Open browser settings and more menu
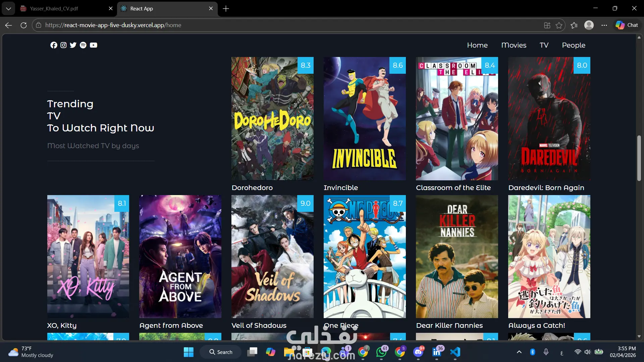644x362 pixels. click(604, 25)
